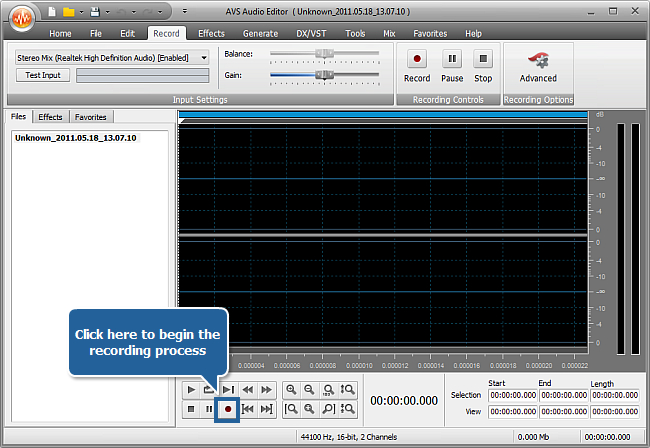Switch to the Favorites panel tab
The image size is (650, 448).
(x=90, y=117)
